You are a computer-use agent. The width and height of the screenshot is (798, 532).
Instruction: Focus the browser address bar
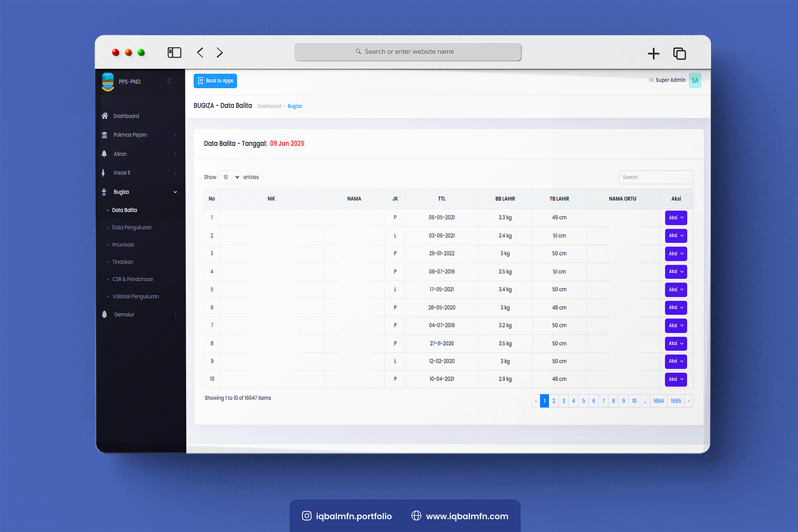pos(408,52)
